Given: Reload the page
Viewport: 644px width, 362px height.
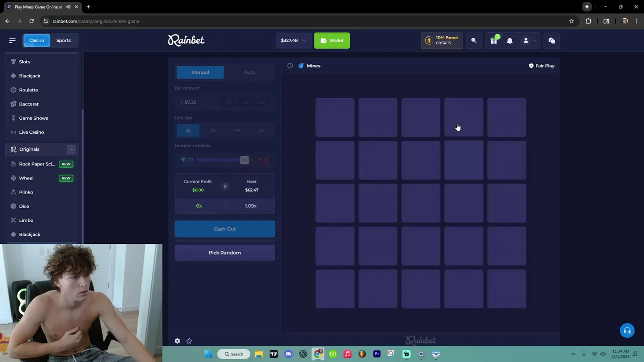Looking at the screenshot, I should point(31,21).
